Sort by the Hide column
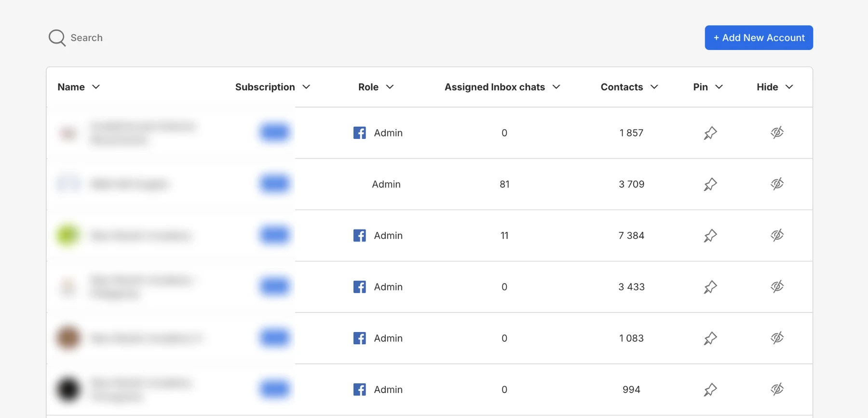Image resolution: width=868 pixels, height=418 pixels. (x=775, y=87)
